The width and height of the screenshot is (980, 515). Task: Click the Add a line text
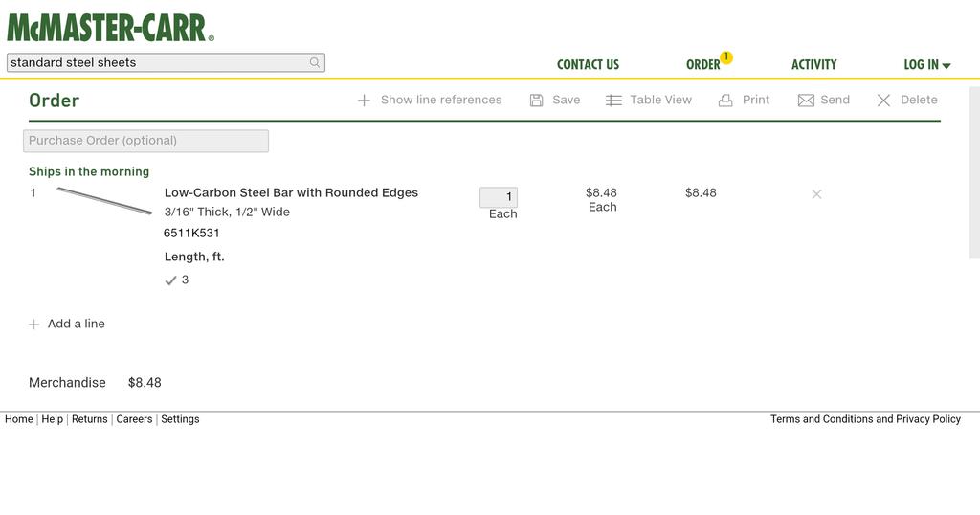click(77, 324)
